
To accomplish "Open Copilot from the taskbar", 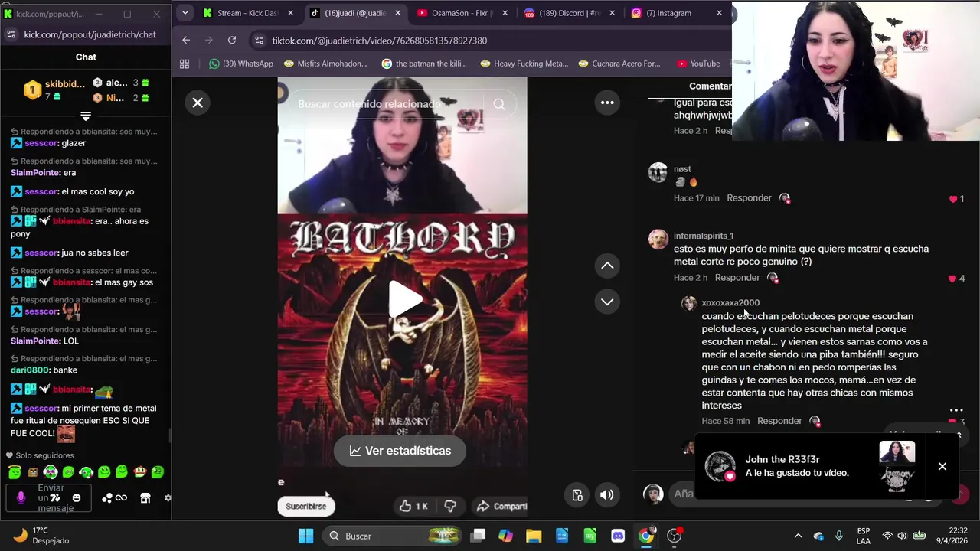I will point(505,536).
